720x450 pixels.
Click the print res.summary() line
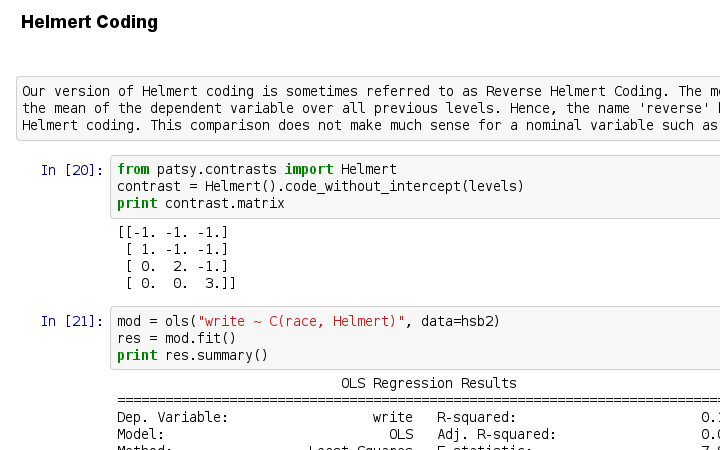192,355
